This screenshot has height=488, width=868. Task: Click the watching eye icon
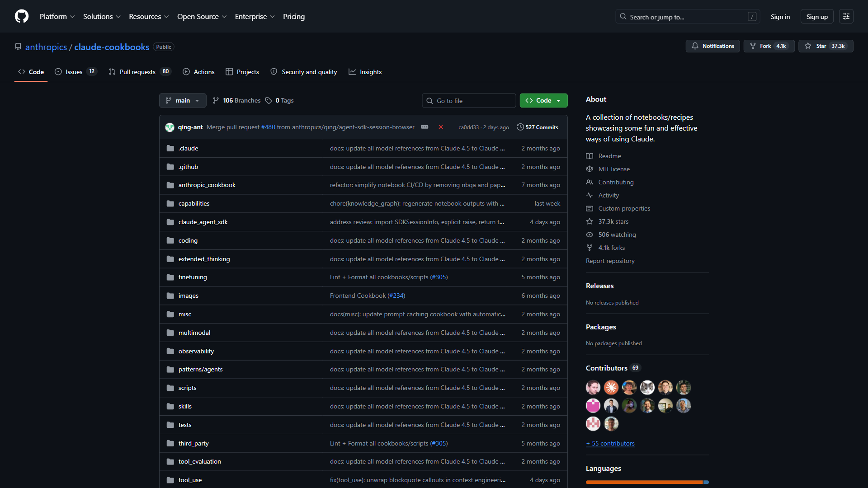tap(590, 235)
